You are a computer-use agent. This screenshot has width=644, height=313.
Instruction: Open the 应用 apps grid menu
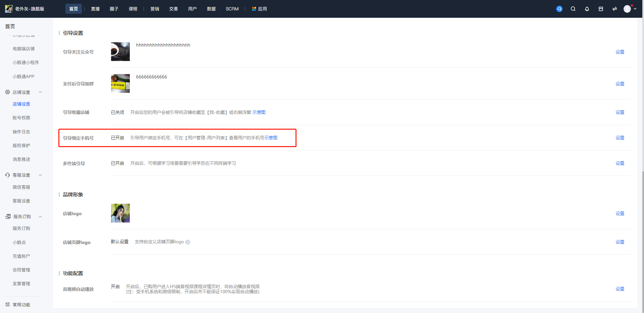[x=260, y=9]
